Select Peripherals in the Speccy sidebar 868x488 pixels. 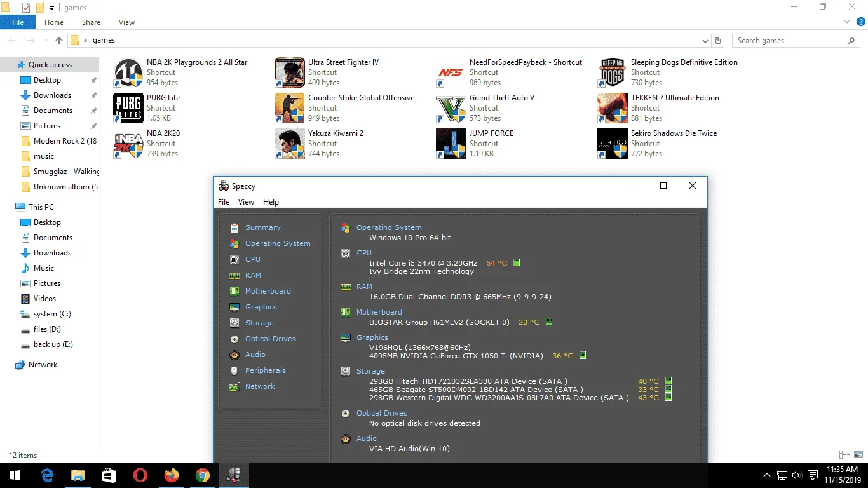265,370
